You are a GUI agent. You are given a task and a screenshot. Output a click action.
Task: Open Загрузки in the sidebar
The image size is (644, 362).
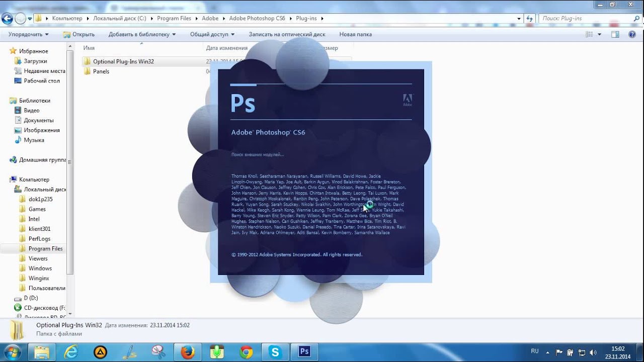(x=35, y=61)
